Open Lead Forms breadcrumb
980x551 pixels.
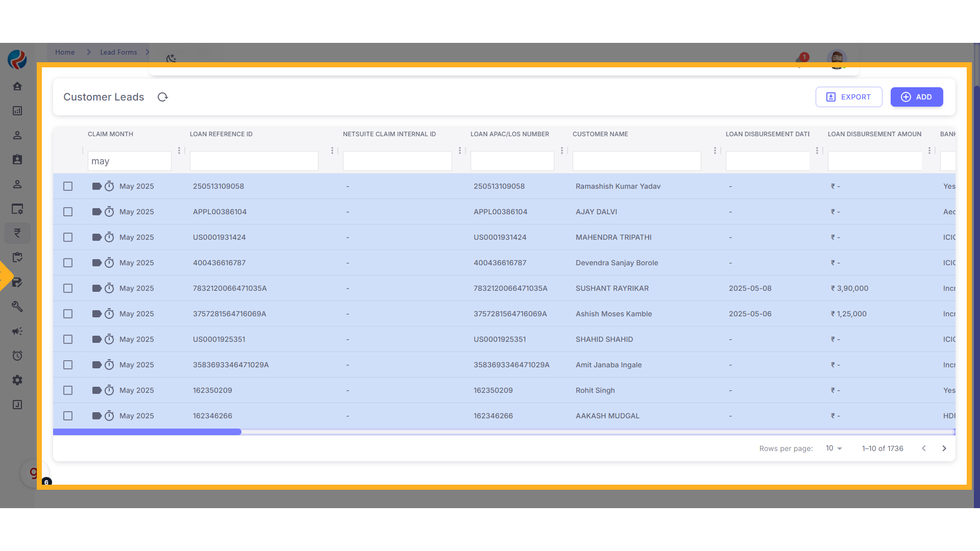[118, 52]
